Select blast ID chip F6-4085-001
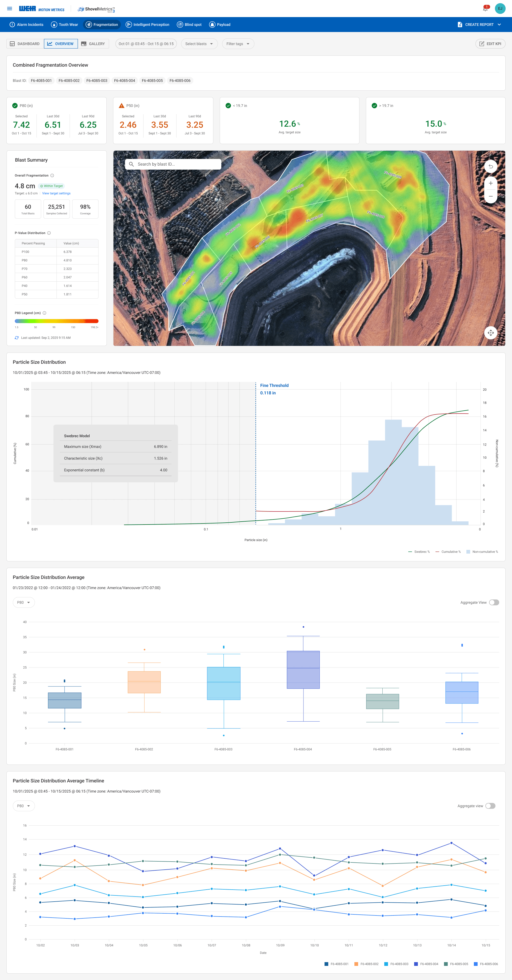 tap(41, 81)
